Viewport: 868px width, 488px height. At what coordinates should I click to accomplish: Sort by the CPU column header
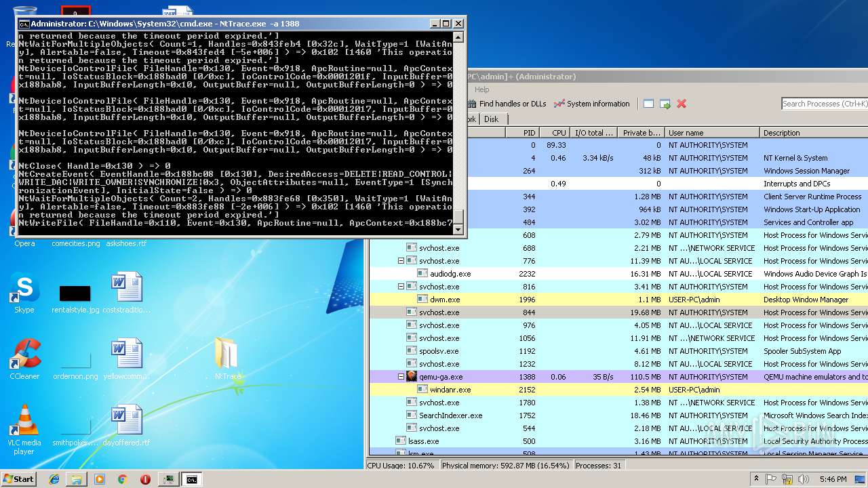554,133
